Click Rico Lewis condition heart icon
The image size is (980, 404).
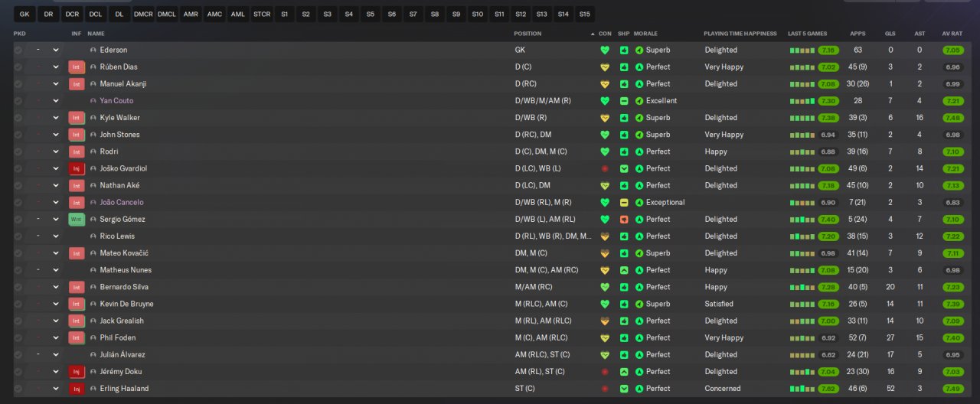pyautogui.click(x=605, y=236)
